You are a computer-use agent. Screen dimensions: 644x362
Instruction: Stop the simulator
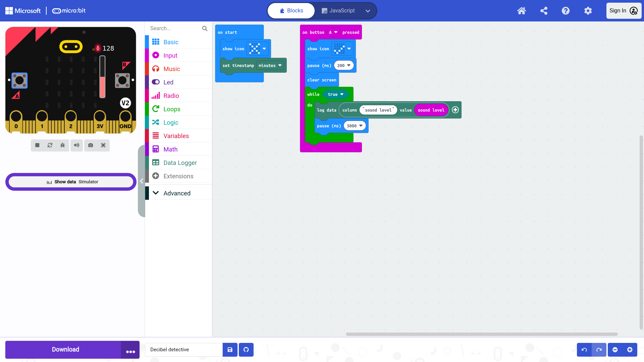(37, 145)
